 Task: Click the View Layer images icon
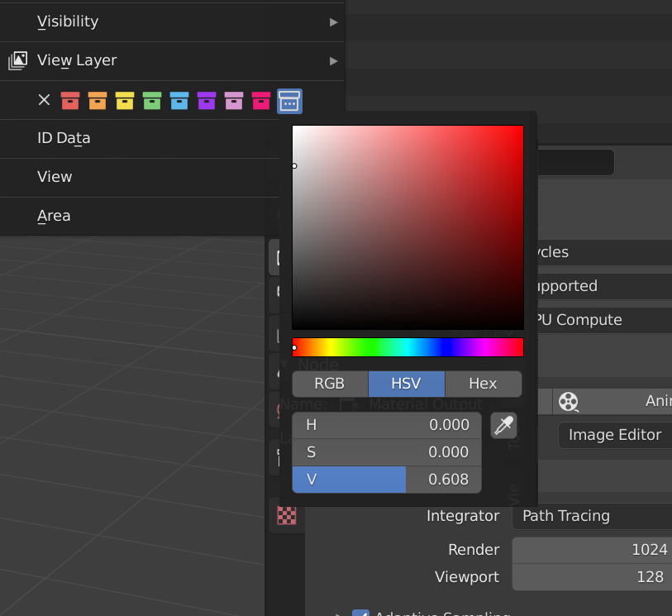click(x=18, y=60)
